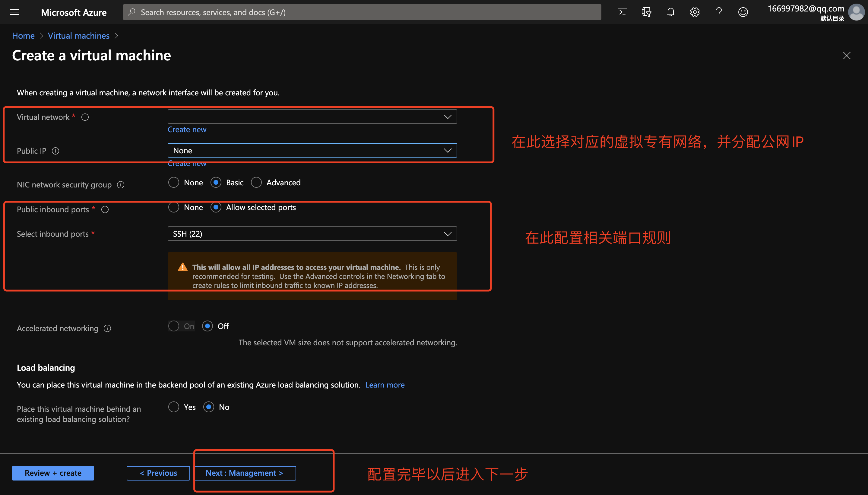Image resolution: width=868 pixels, height=495 pixels.
Task: Show info for Public inbound ports
Action: pyautogui.click(x=105, y=209)
